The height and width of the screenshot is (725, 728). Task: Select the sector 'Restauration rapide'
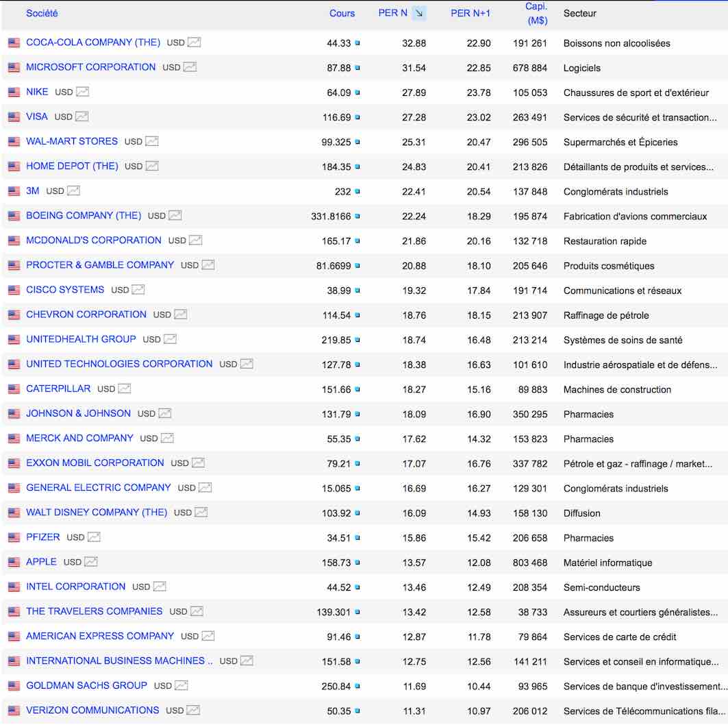click(605, 241)
